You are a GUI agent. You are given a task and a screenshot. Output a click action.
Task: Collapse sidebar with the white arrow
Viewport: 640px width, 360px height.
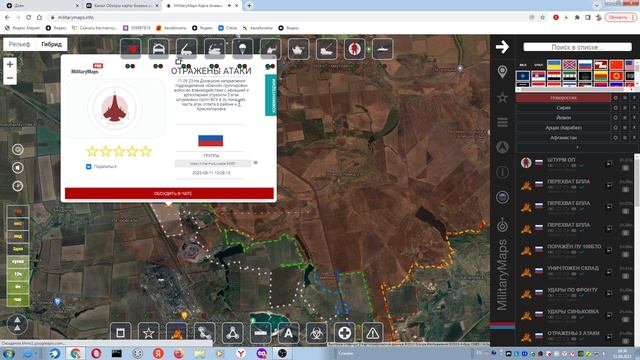502,47
